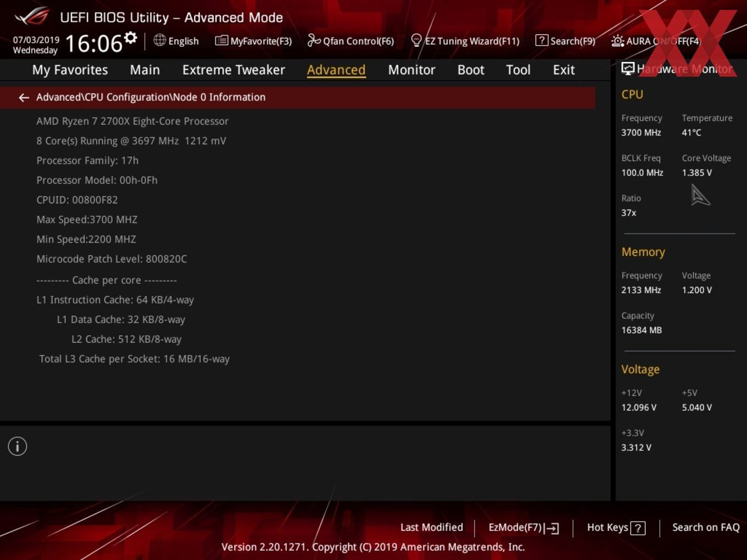
Task: Select the Advanced tab
Action: pyautogui.click(x=336, y=70)
